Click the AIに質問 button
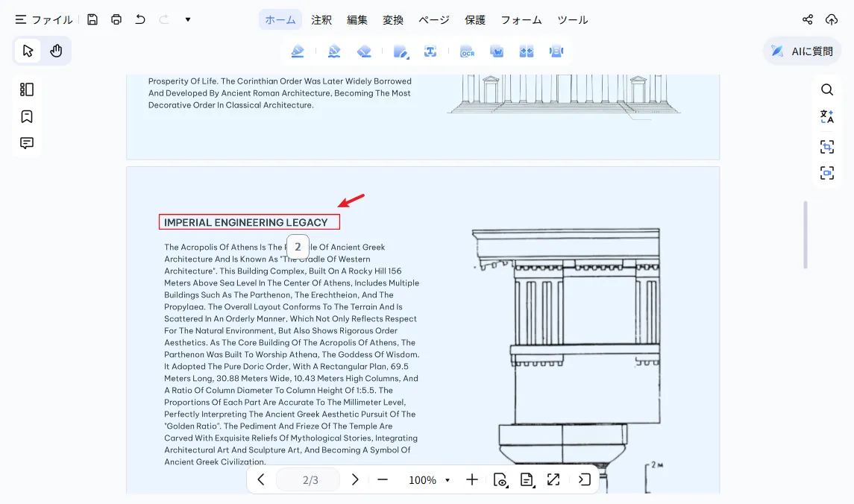This screenshot has width=854, height=504. tap(802, 51)
